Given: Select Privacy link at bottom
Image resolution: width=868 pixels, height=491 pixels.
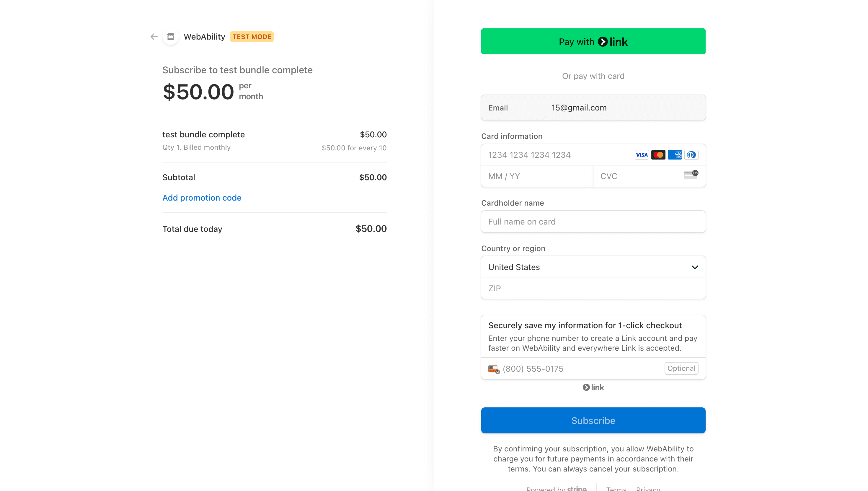Looking at the screenshot, I should [648, 488].
